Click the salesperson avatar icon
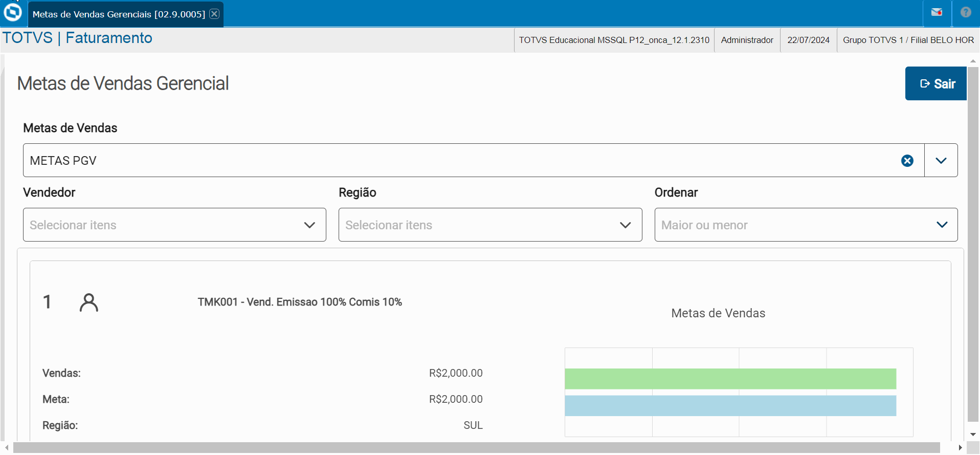Viewport: 980px width, 455px height. point(89,302)
